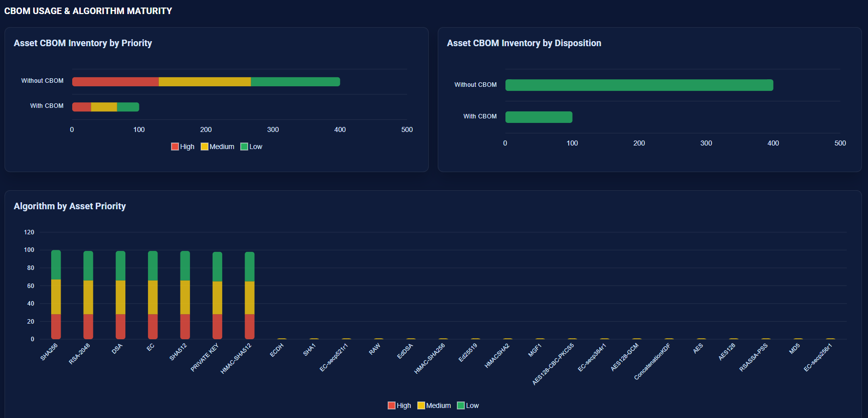Toggle Low legend in Inventory by Priority chart

[x=251, y=147]
